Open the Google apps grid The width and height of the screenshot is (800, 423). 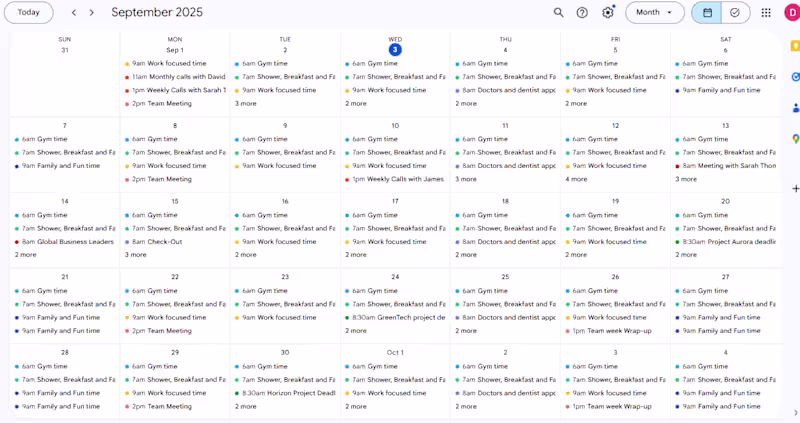(x=766, y=13)
